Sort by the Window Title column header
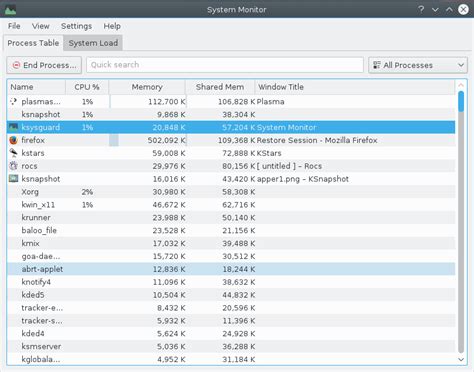Image resolution: width=474 pixels, height=372 pixels. (355, 87)
